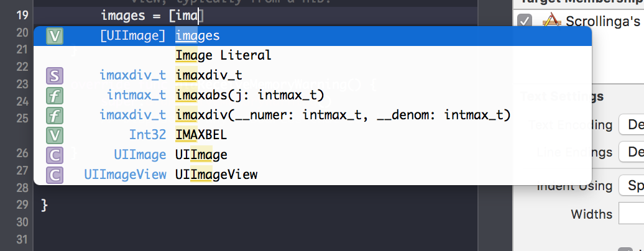Toggle the Scrollinga's target membership checkbox

pos(525,21)
